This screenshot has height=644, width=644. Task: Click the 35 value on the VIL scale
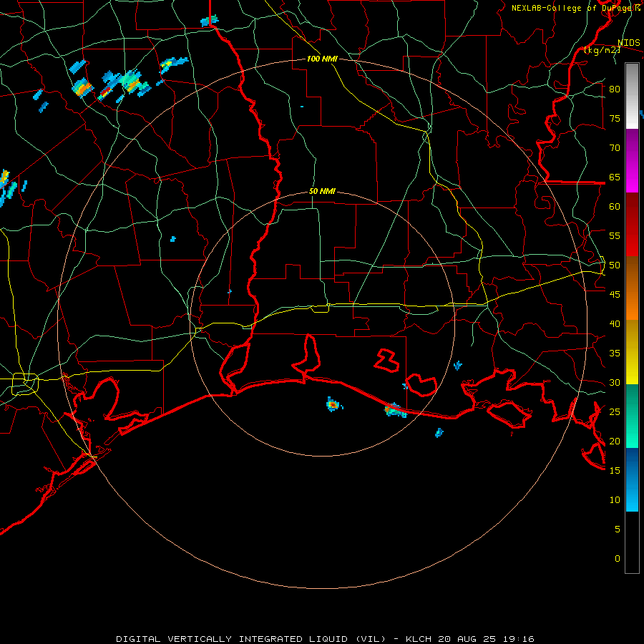coord(615,353)
